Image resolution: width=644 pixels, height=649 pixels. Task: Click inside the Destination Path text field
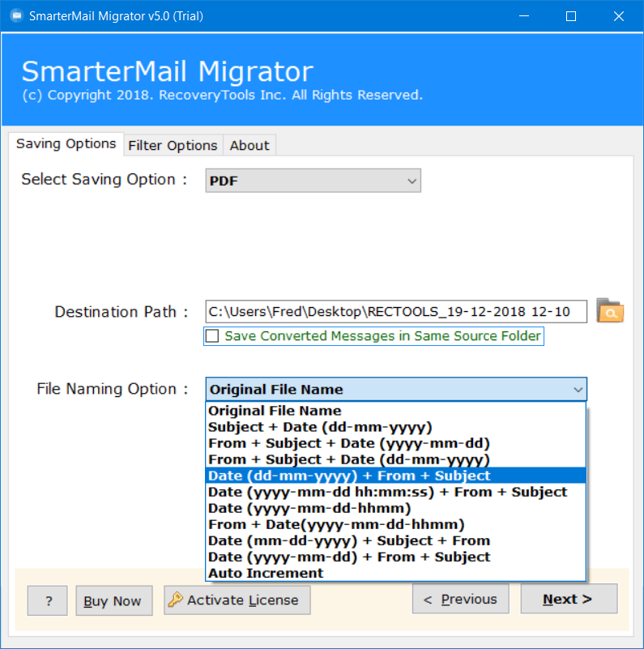pos(395,311)
